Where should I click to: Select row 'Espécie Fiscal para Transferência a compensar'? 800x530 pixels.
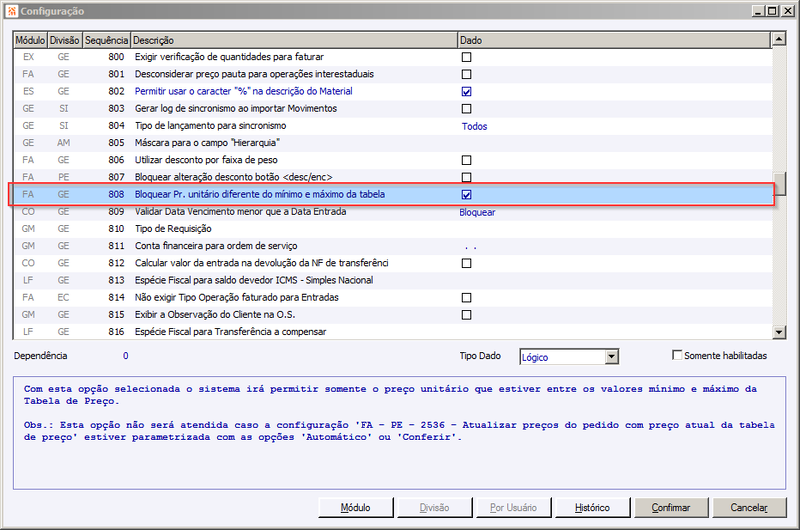(392, 332)
